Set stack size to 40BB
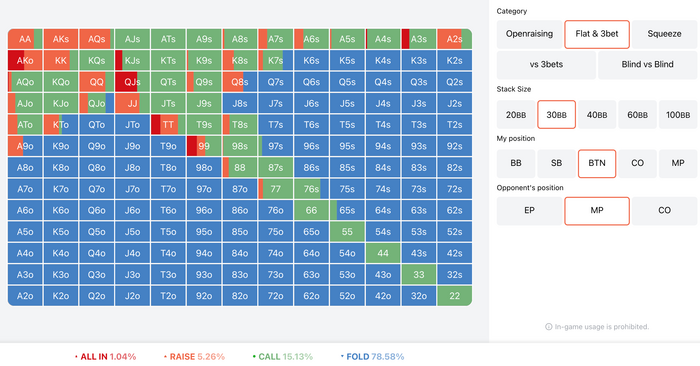This screenshot has width=700, height=366. 597,115
